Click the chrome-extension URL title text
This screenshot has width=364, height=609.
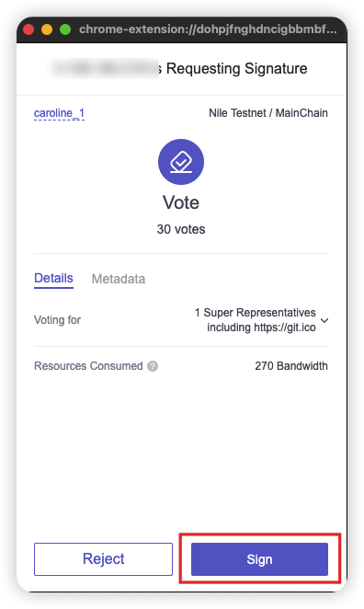coord(208,29)
